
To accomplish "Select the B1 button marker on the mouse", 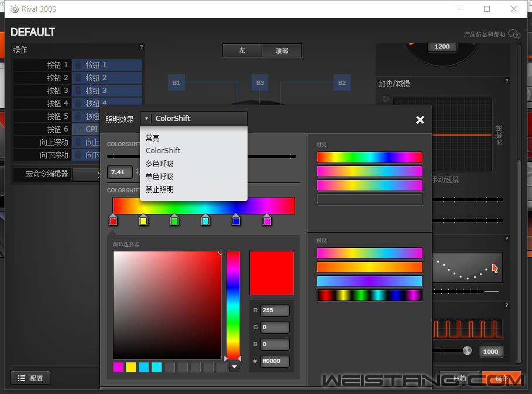I will (176, 82).
